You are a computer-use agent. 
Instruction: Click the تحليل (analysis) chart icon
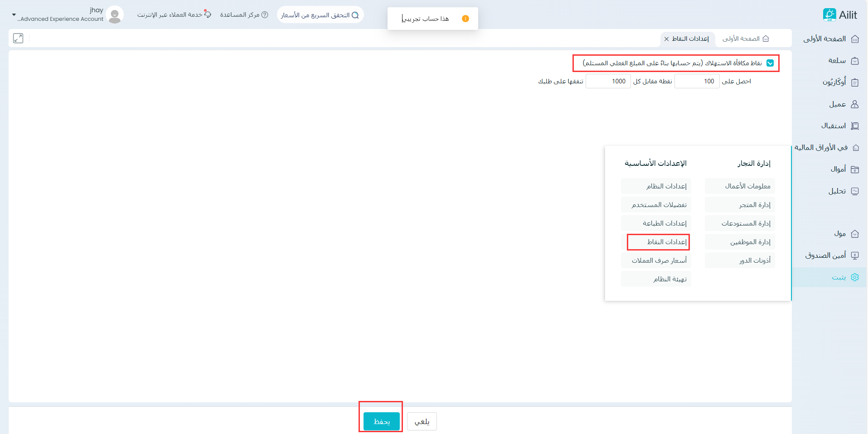(855, 191)
